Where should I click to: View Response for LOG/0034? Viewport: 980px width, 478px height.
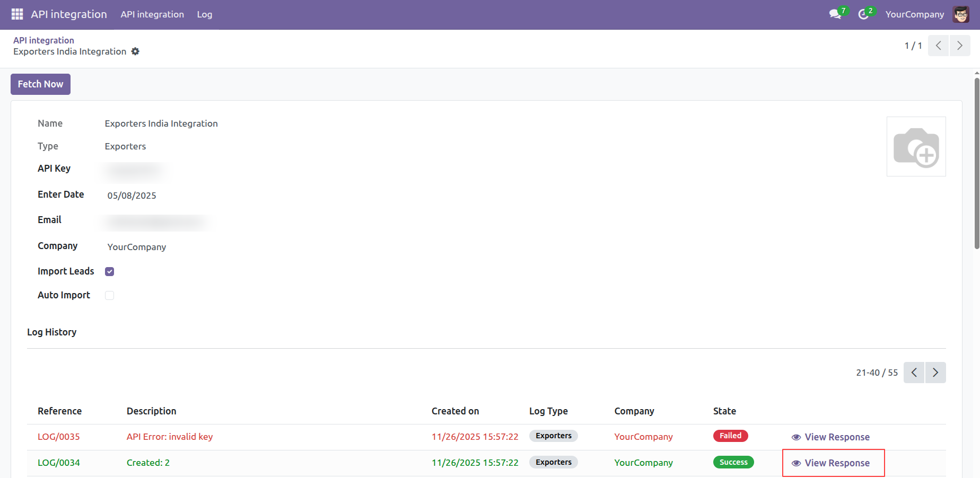(x=830, y=463)
